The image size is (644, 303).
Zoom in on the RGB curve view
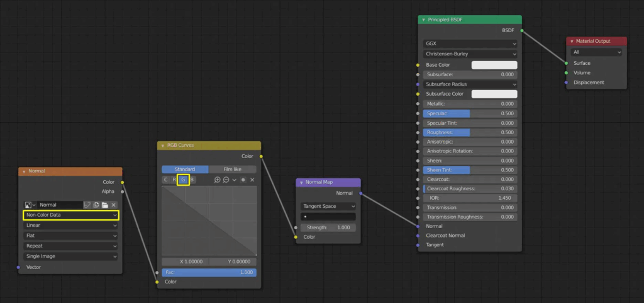[218, 180]
